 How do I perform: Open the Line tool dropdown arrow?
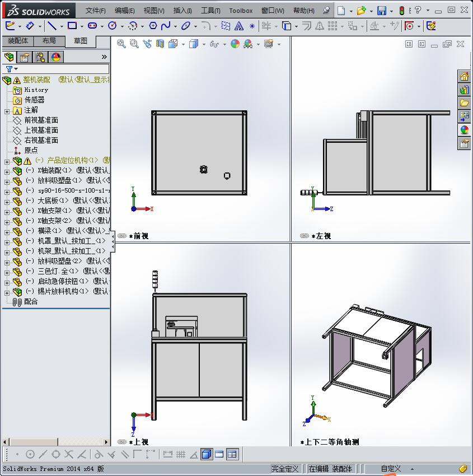tap(62, 26)
